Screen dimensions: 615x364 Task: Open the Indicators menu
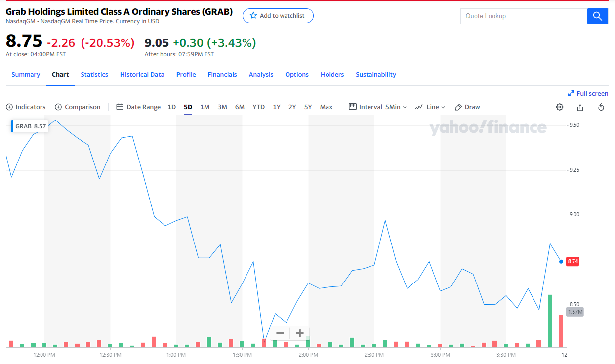26,107
